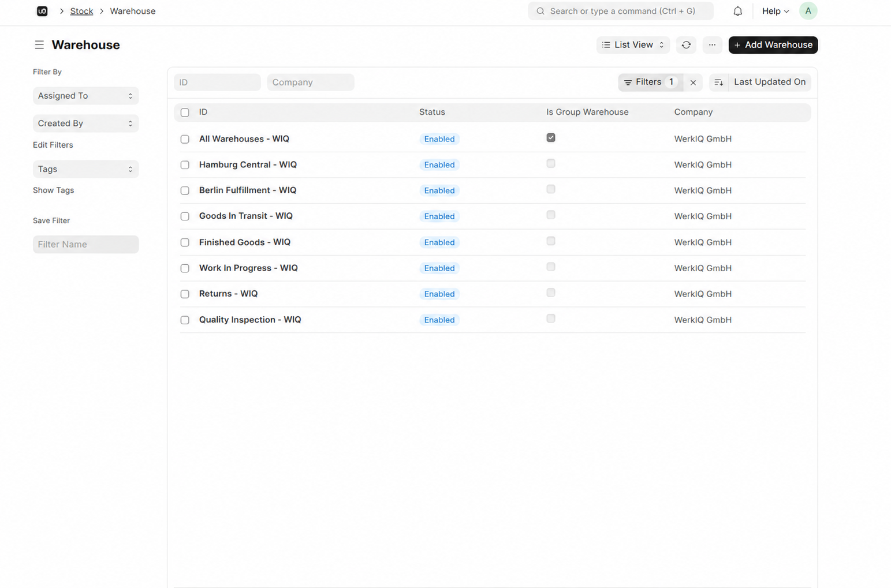
Task: Click WerkIQ GmbH in Berlin Fulfillment row
Action: pos(703,190)
